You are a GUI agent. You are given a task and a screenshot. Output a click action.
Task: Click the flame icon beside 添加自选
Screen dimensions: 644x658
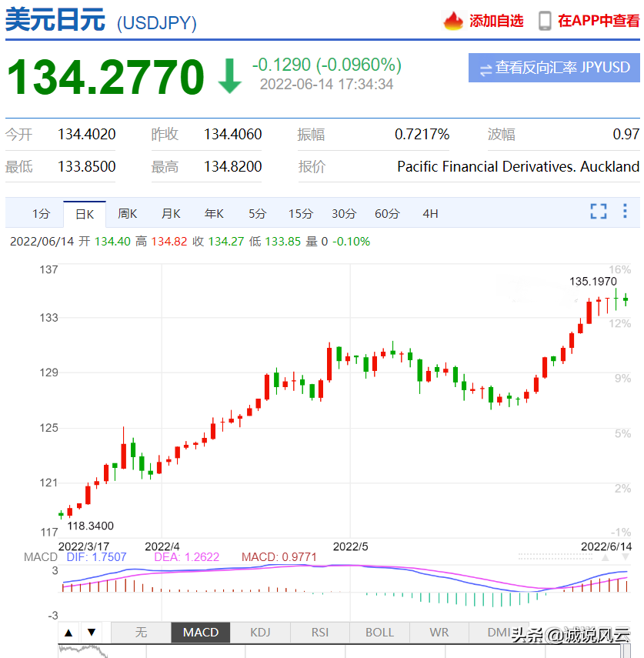tap(453, 21)
